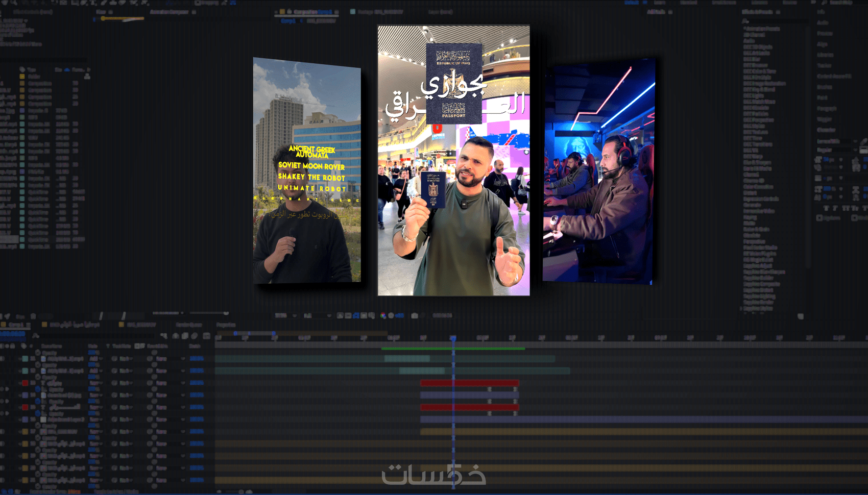
Task: Click the green work area bar
Action: pyautogui.click(x=453, y=349)
